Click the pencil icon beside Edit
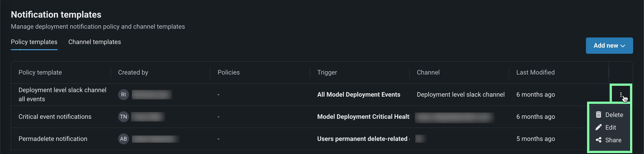The image size is (644, 154). click(x=599, y=128)
